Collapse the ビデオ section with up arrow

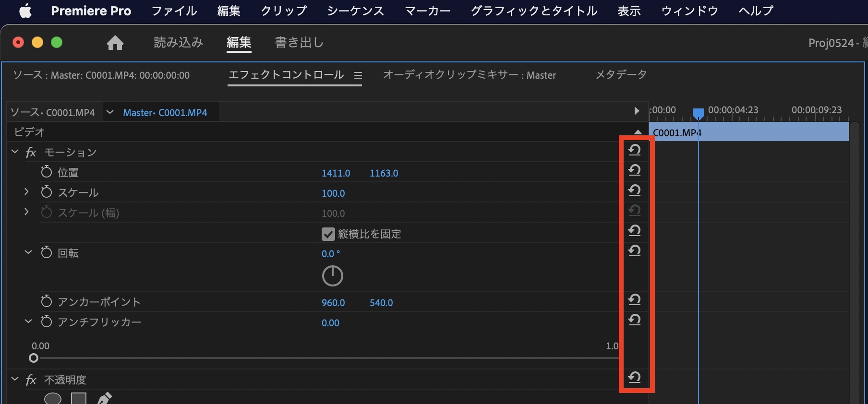pos(638,132)
